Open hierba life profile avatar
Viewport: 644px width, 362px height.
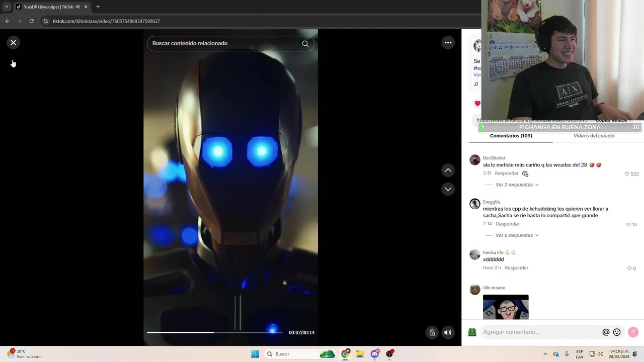click(x=475, y=254)
